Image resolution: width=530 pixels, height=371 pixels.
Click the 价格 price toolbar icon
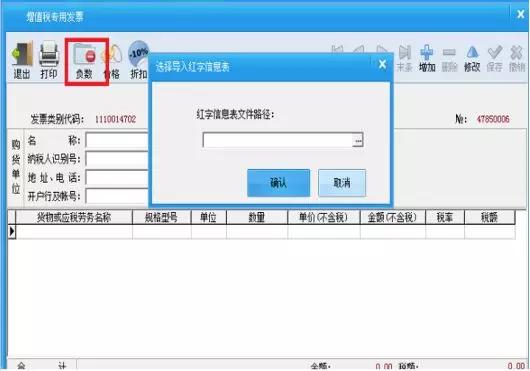click(113, 61)
